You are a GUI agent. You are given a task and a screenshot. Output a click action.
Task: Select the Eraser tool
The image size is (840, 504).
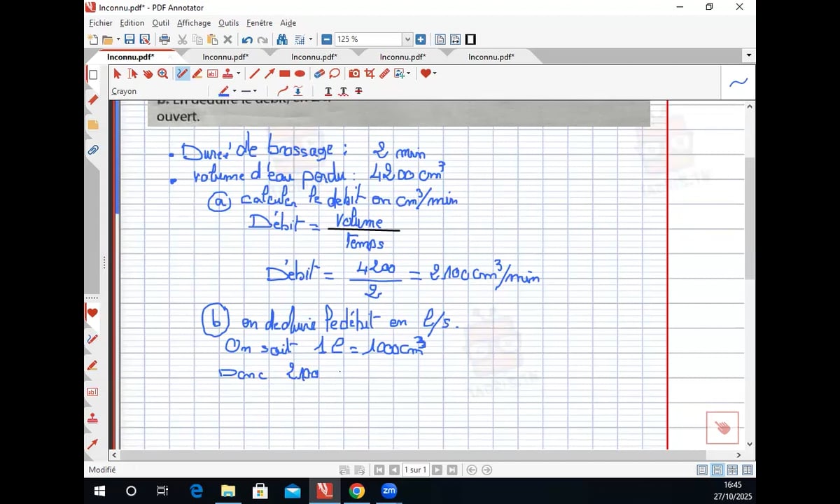click(x=319, y=73)
